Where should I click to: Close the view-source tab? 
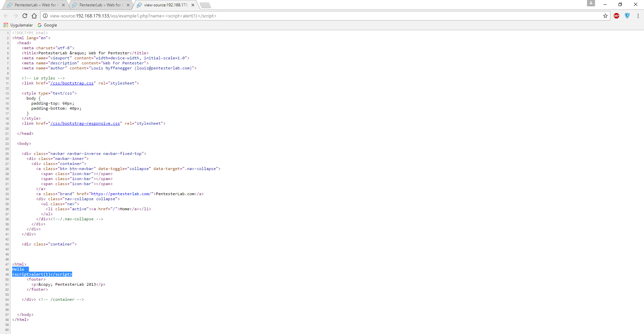click(x=193, y=5)
